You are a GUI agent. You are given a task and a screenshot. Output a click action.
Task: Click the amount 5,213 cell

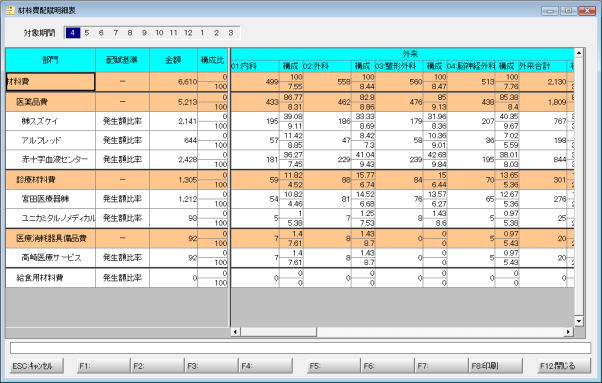174,102
